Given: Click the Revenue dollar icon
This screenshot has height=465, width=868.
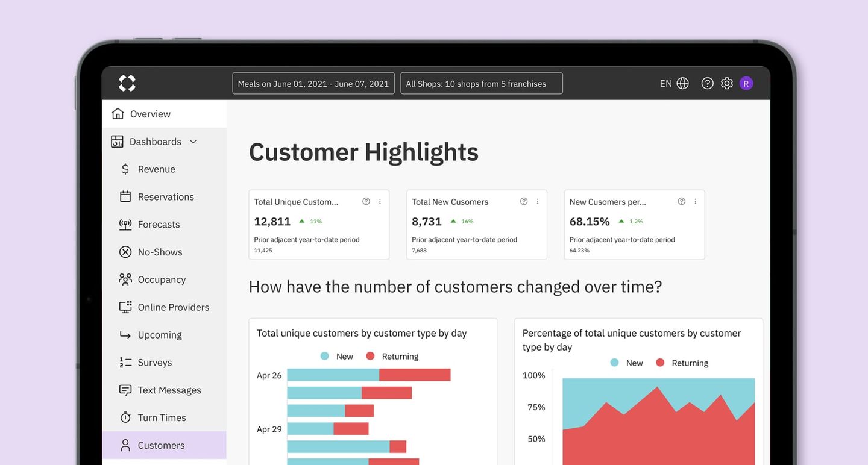Looking at the screenshot, I should (x=125, y=169).
